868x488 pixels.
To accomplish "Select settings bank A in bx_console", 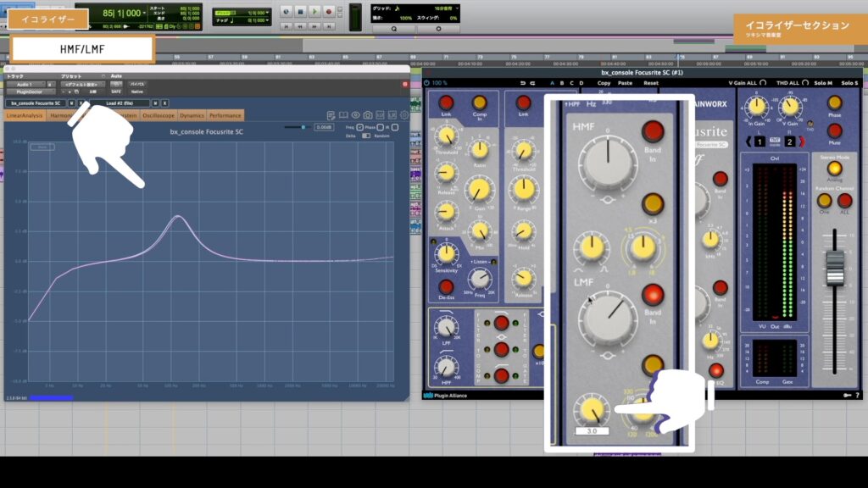I will 552,83.
